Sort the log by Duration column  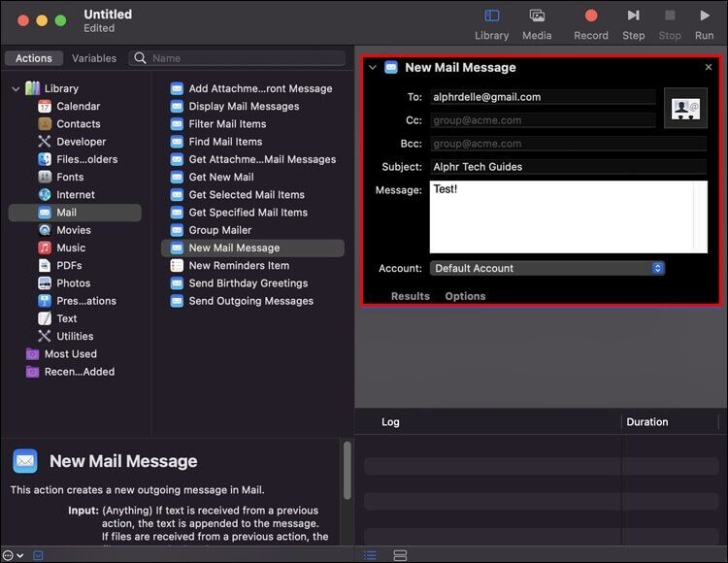646,422
